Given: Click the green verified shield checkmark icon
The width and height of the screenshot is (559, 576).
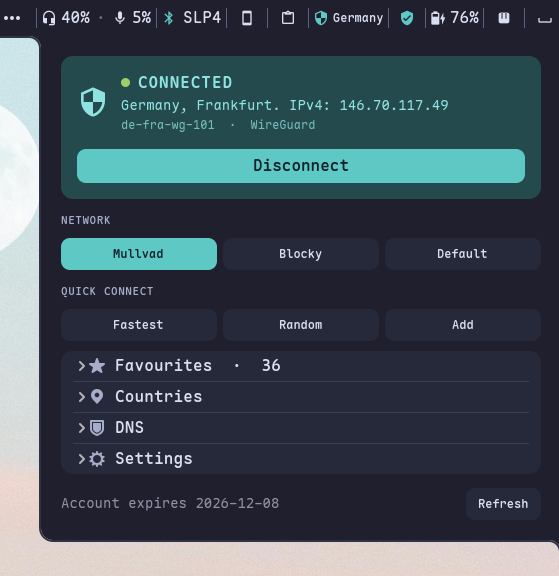Looking at the screenshot, I should coord(407,18).
